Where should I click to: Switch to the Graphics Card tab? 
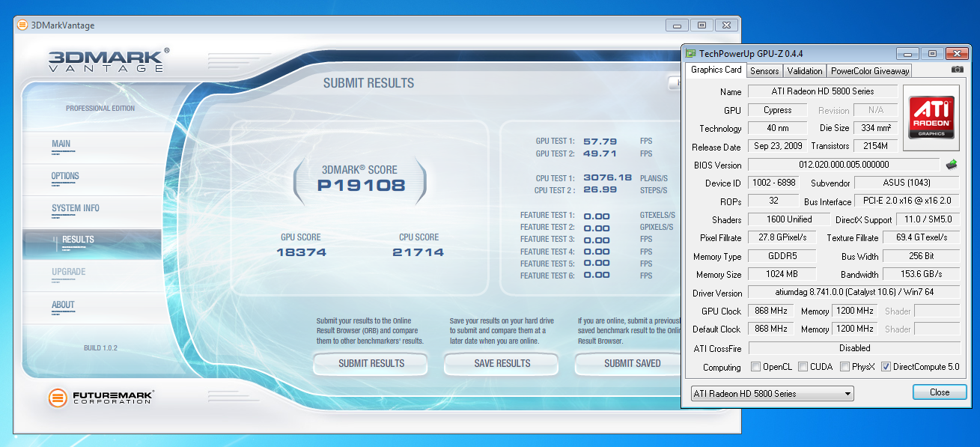click(716, 70)
